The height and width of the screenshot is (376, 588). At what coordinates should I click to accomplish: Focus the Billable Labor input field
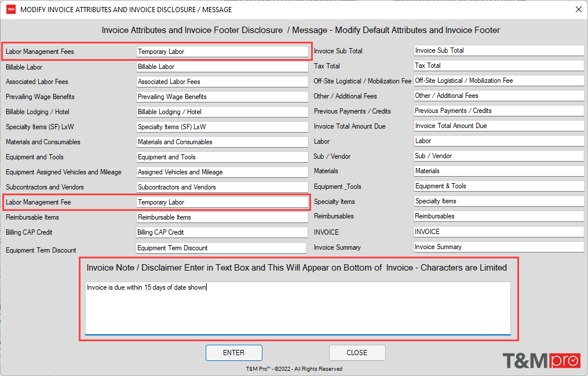click(x=222, y=67)
